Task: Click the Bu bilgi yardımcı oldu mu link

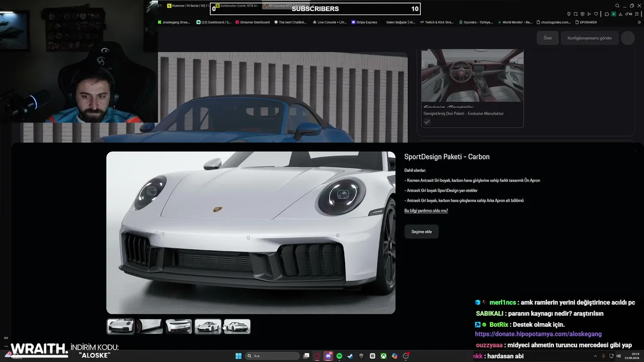Action: tap(426, 211)
